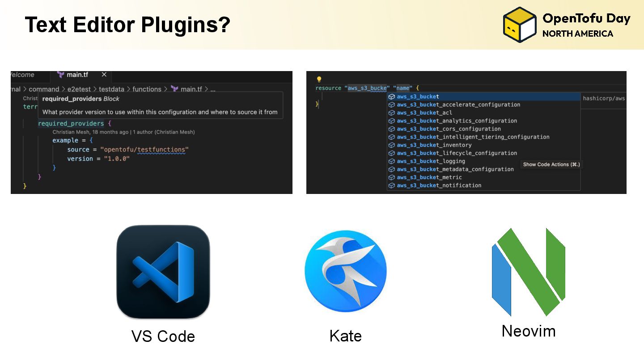Close the main.tf editor tab
This screenshot has height=362, width=644.
click(104, 75)
